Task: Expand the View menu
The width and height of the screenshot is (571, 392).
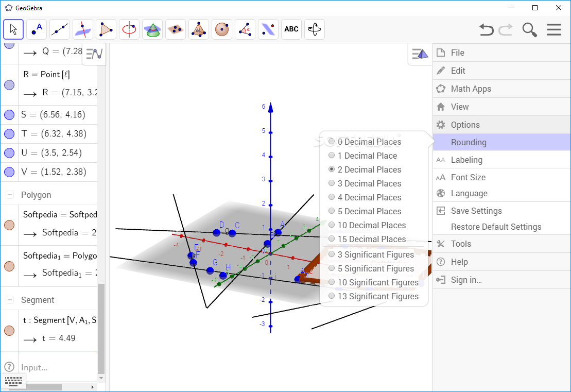Action: pos(502,107)
